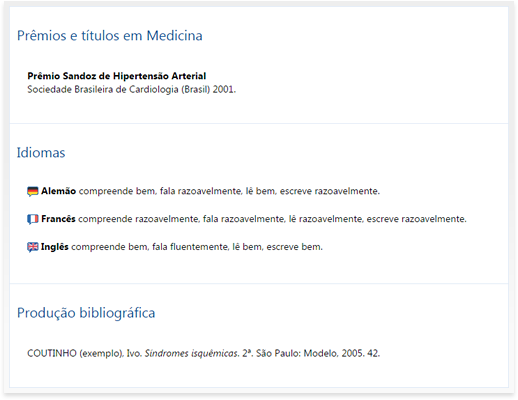This screenshot has width=518, height=400.
Task: Select the English proficiency description text
Action: coord(197,247)
